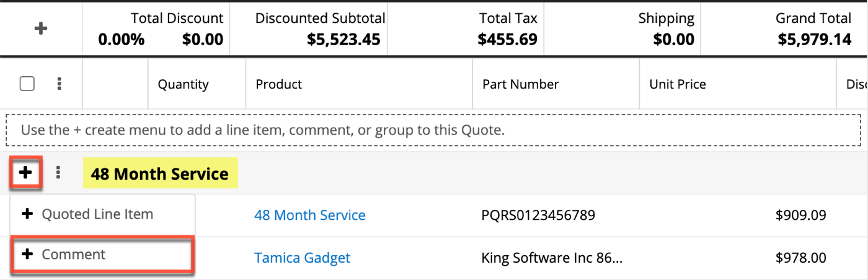
Task: Click the Part Number column header
Action: 520,84
